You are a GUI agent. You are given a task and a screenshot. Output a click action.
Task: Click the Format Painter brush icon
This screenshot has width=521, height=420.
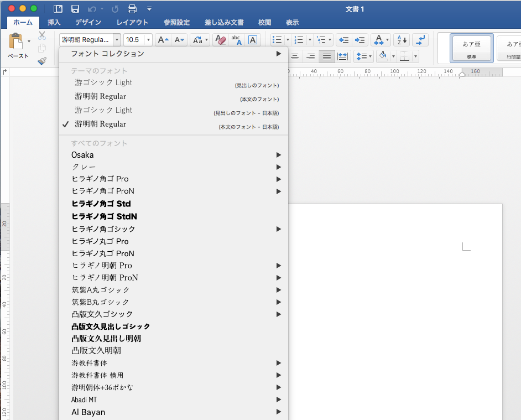point(42,60)
